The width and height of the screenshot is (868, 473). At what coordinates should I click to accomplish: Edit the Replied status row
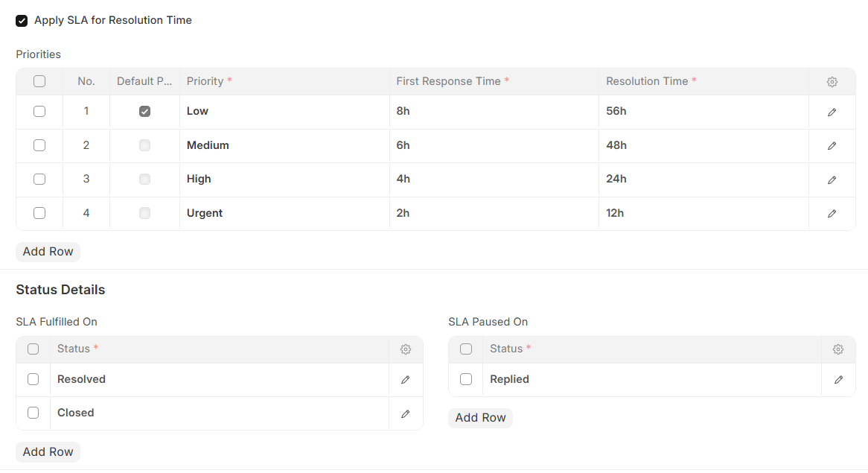tap(838, 380)
